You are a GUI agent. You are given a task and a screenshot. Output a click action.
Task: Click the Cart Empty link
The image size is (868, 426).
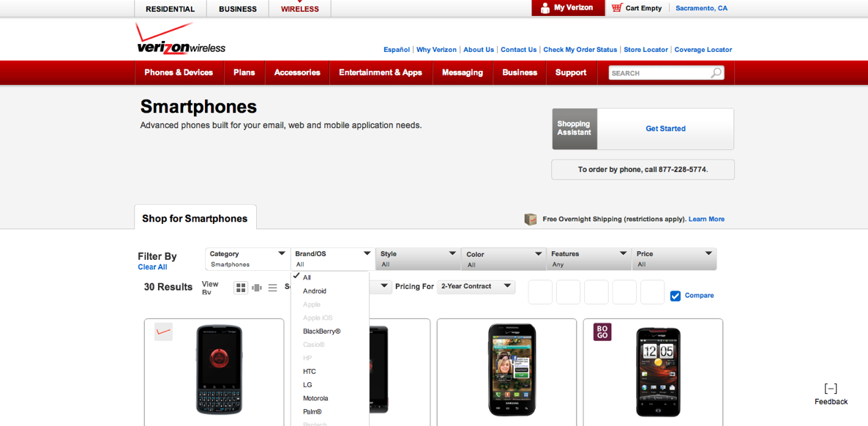pos(643,8)
